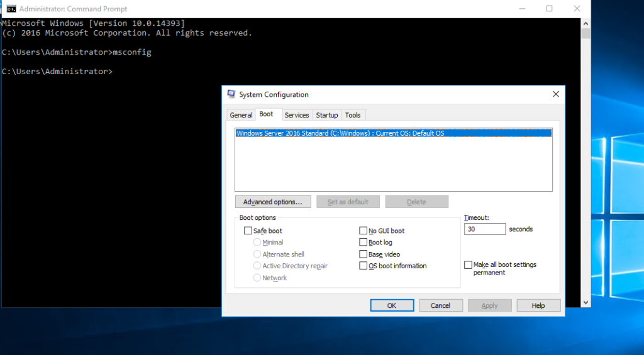Open Help in System Configuration
The image size is (644, 355).
pyautogui.click(x=538, y=305)
